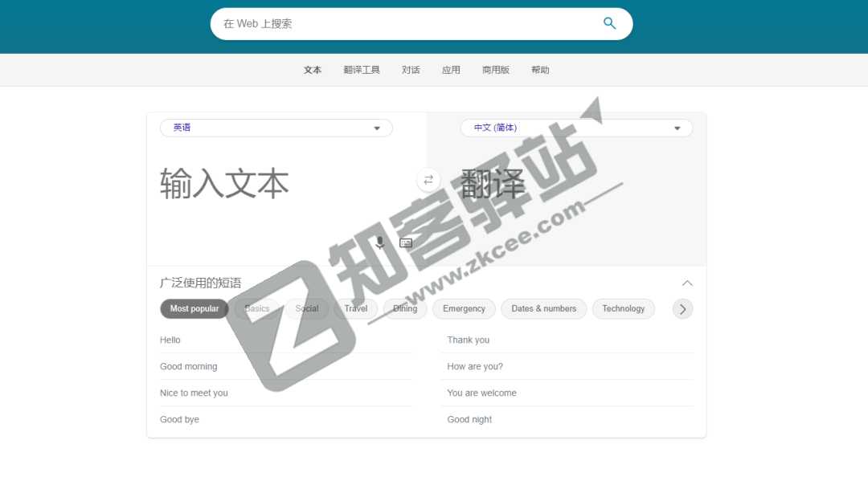The image size is (868, 493).
Task: Open the on-screen keyboard icon
Action: (x=406, y=242)
